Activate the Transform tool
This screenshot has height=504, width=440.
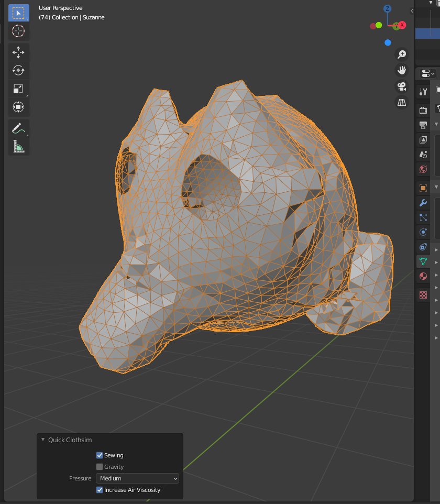pyautogui.click(x=19, y=107)
